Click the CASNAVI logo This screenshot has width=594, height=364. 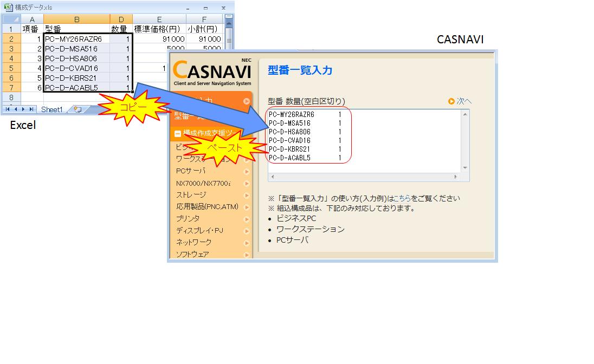(x=212, y=73)
